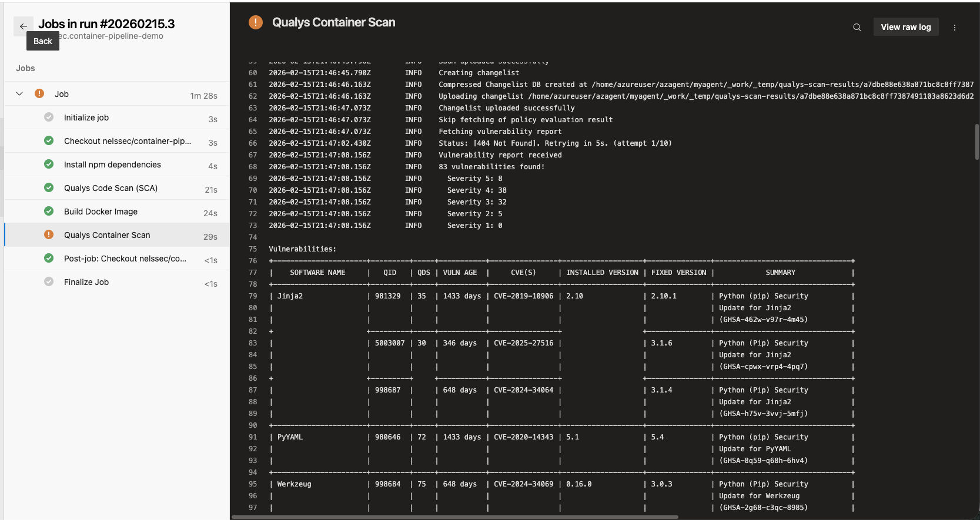Click the CVE-2024-34069 cell
The width and height of the screenshot is (980, 520).
click(x=523, y=484)
